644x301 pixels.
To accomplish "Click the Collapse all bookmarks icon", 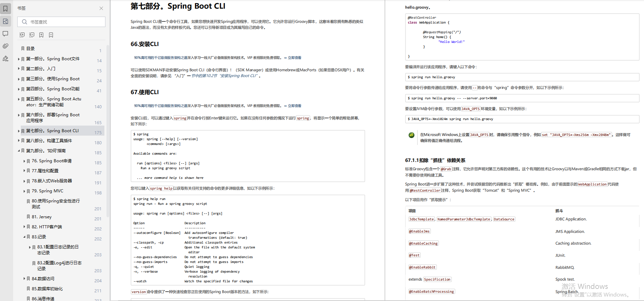I will 32,35.
